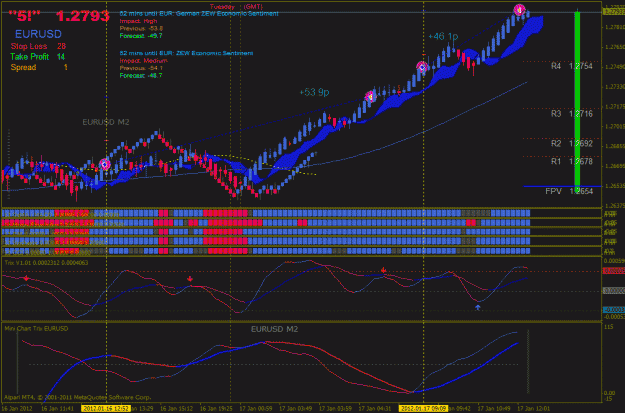The image size is (625, 413).
Task: Click the "Impact: Medium" text
Action: pos(143,61)
